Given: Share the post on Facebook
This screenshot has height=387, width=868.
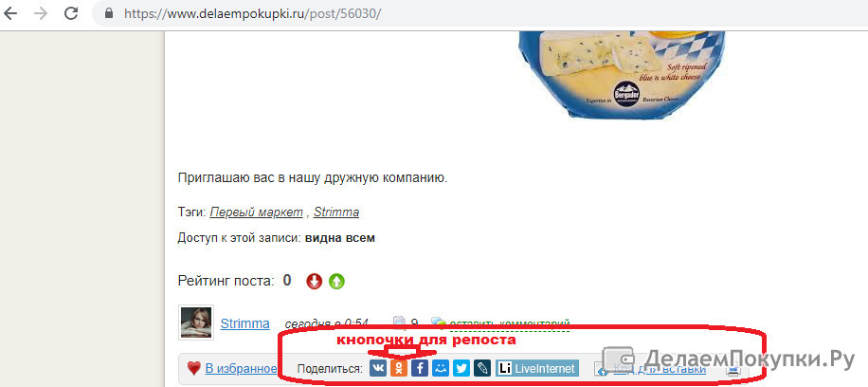Looking at the screenshot, I should tap(420, 368).
